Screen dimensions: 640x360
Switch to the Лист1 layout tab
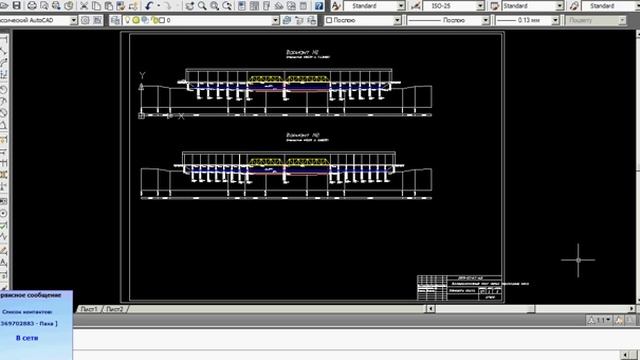[89, 309]
